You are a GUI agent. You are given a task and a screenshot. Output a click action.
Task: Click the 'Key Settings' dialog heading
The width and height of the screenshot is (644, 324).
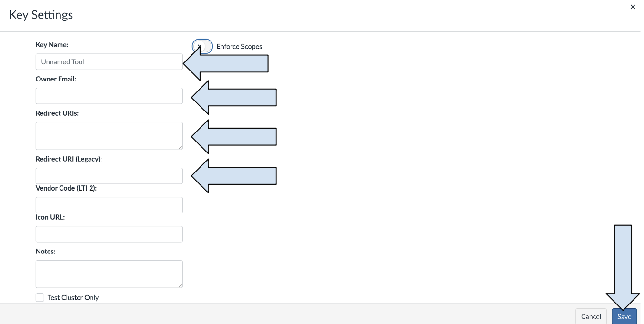(41, 15)
